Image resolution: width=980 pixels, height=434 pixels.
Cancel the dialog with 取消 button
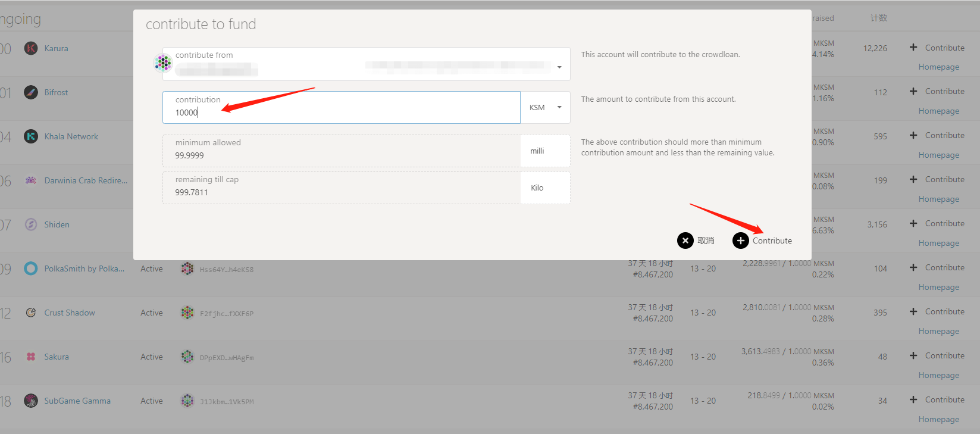pos(696,241)
